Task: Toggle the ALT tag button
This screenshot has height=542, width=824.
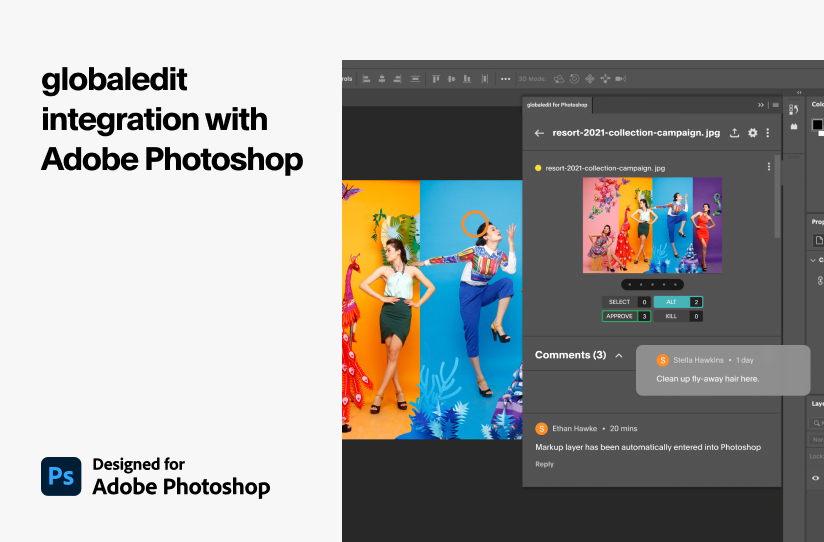Action: [x=678, y=302]
